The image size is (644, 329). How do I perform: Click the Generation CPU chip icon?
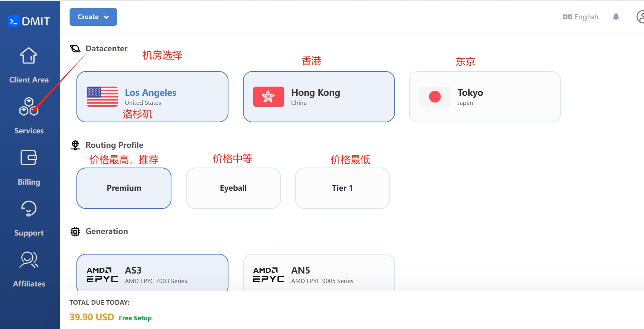tap(75, 232)
